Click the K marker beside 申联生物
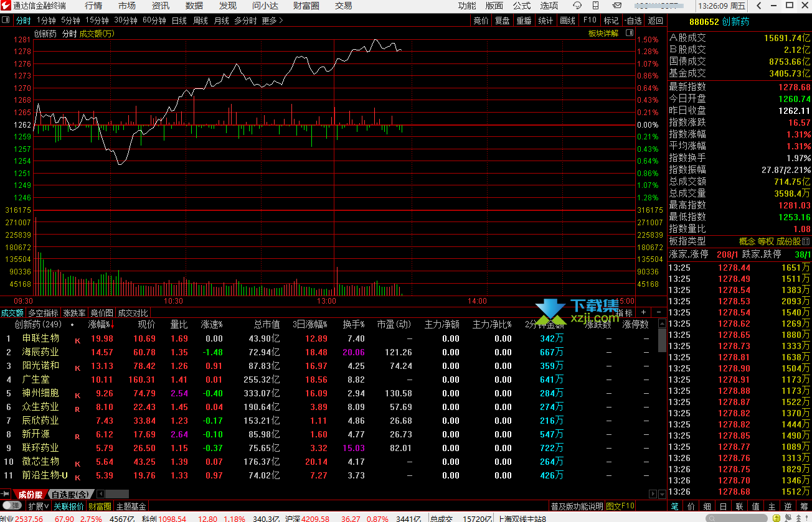The image size is (812, 522). point(78,341)
